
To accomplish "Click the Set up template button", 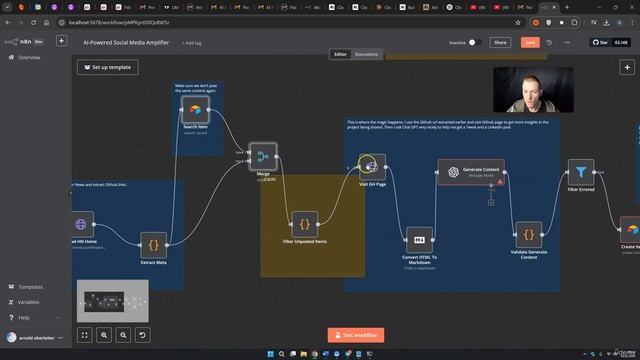I will [x=108, y=67].
